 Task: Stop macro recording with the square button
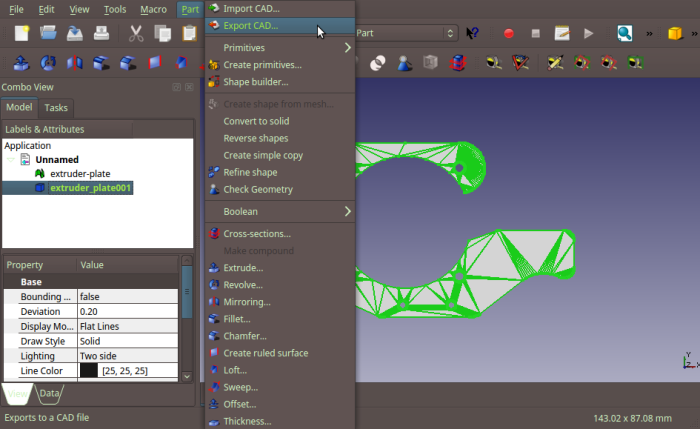[536, 33]
